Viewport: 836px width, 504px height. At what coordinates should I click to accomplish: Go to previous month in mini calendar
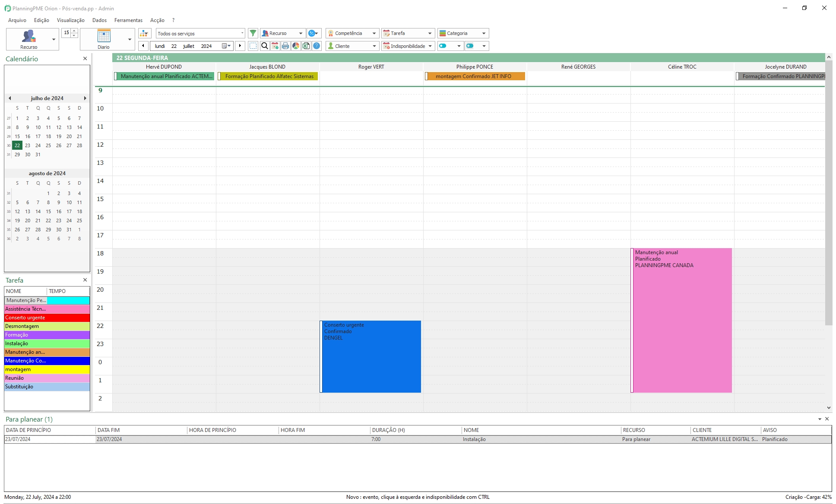(9, 98)
